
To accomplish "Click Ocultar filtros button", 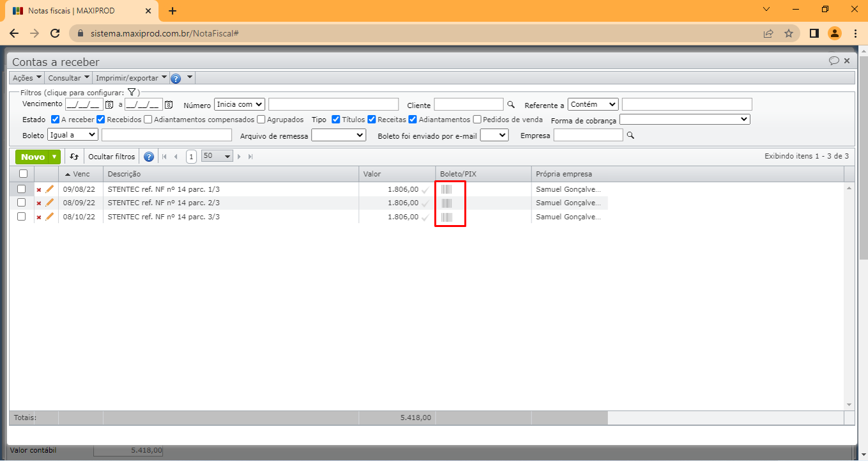I will point(112,157).
